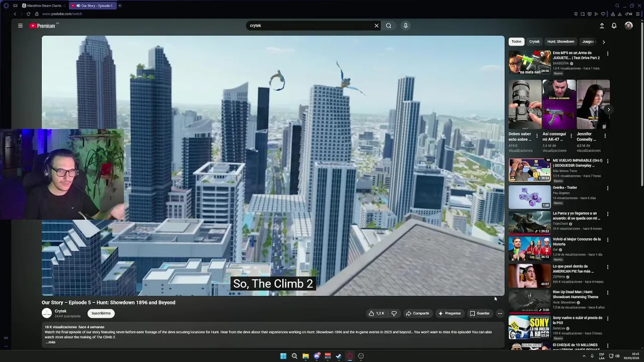Open options for the Onirika - Trailer video

coord(607,188)
